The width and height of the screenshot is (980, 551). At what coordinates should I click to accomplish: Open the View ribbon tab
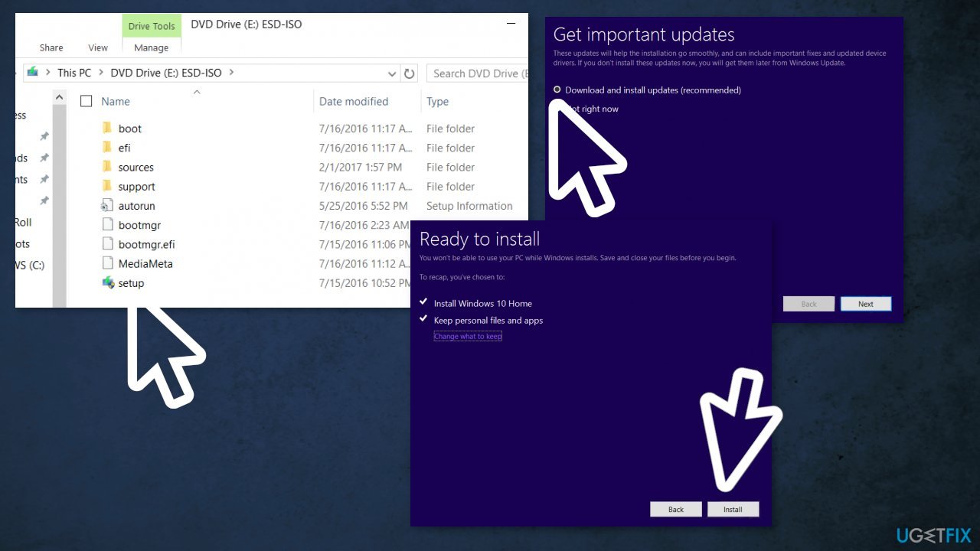(x=98, y=47)
